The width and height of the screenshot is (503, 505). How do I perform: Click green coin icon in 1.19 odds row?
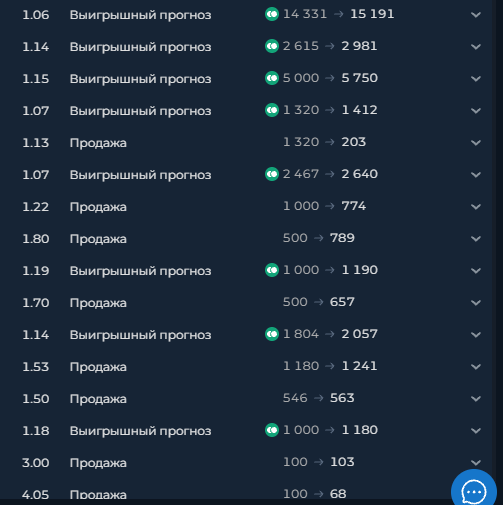click(272, 270)
